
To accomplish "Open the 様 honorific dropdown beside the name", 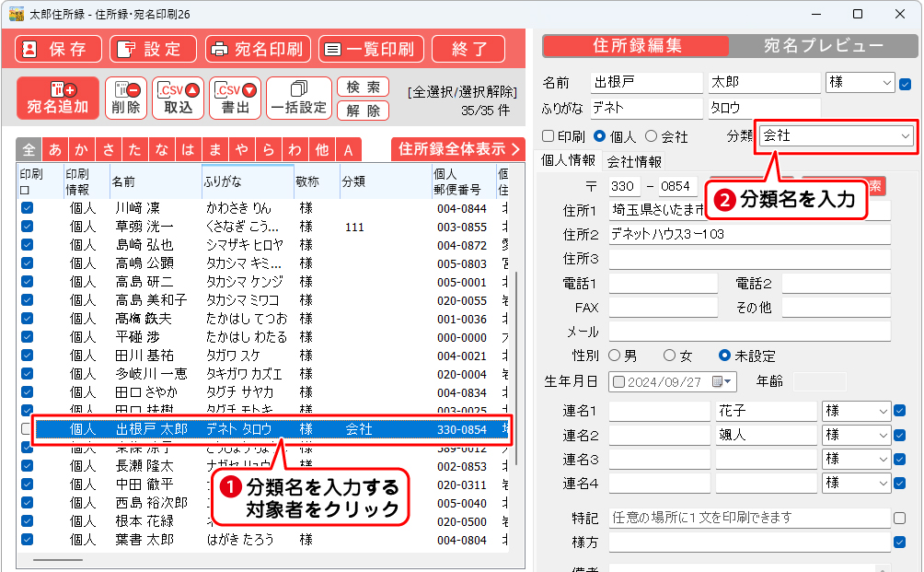I will 887,83.
